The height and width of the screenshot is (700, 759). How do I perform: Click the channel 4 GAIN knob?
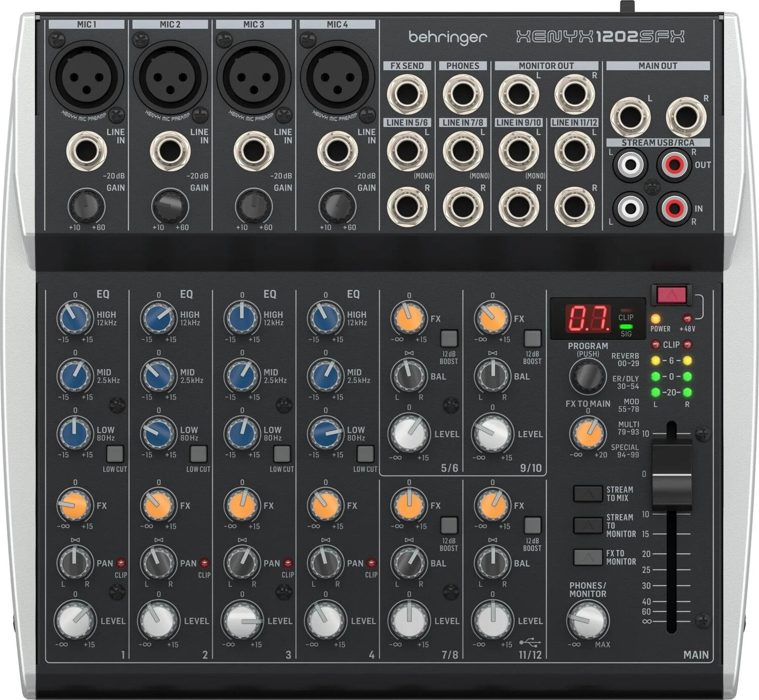338,207
